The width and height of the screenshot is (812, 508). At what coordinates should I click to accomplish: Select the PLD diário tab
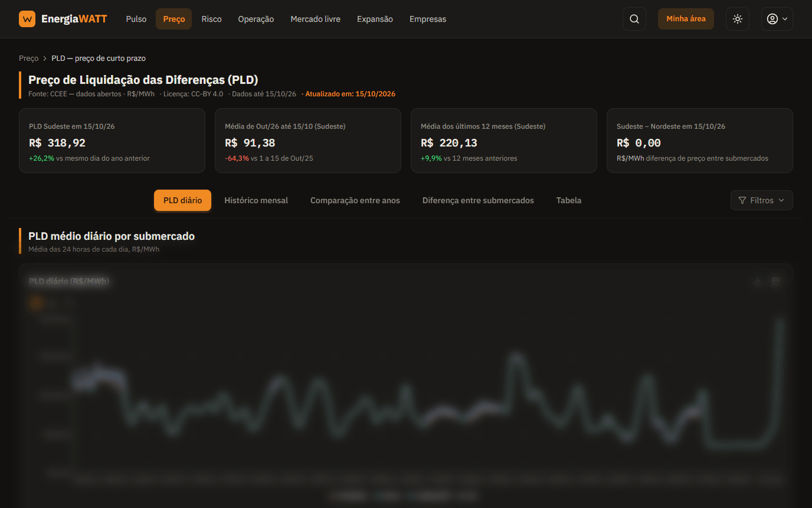click(183, 200)
